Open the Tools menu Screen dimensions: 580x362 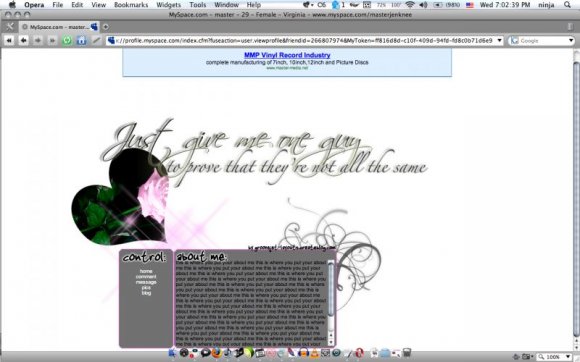point(198,5)
